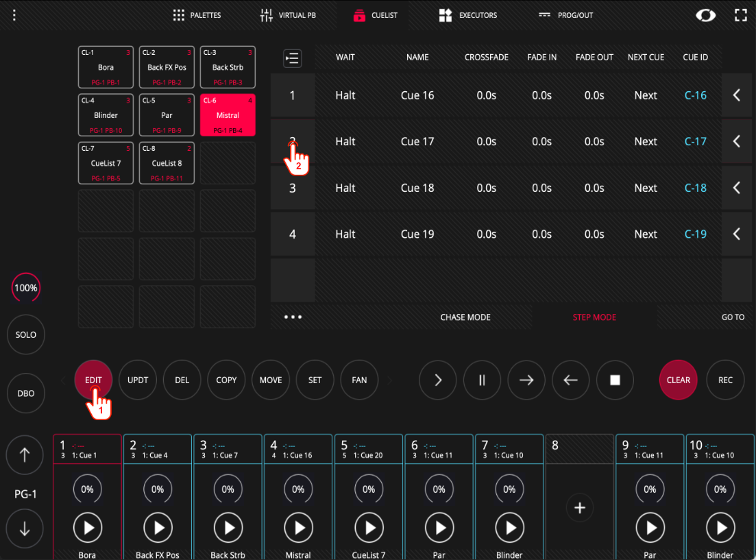The width and height of the screenshot is (756, 560).
Task: Enable CHASE MODE
Action: coord(465,317)
